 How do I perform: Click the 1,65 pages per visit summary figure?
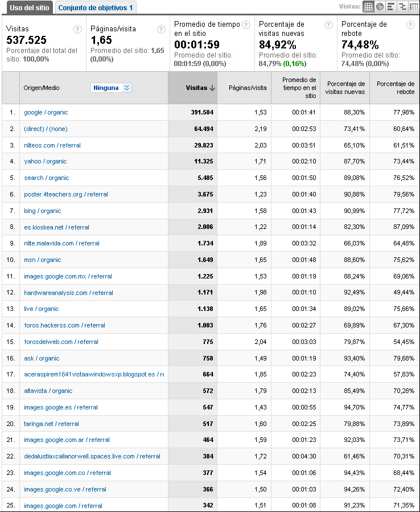[101, 40]
